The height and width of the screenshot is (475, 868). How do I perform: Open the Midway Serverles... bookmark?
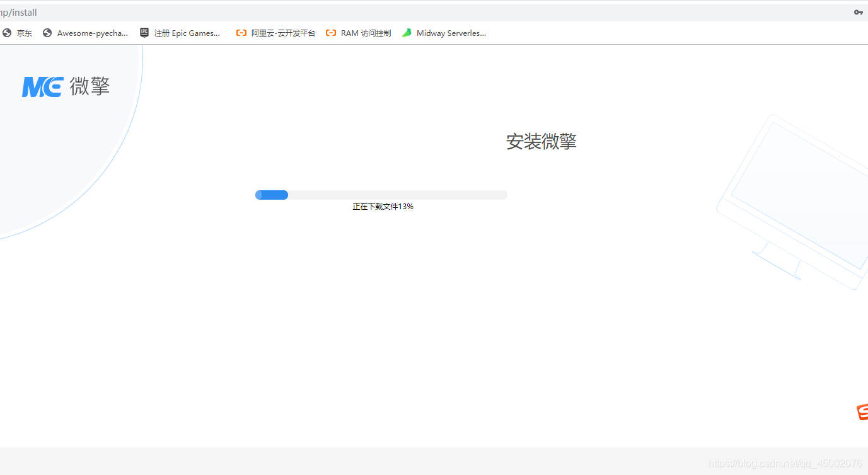[x=444, y=33]
